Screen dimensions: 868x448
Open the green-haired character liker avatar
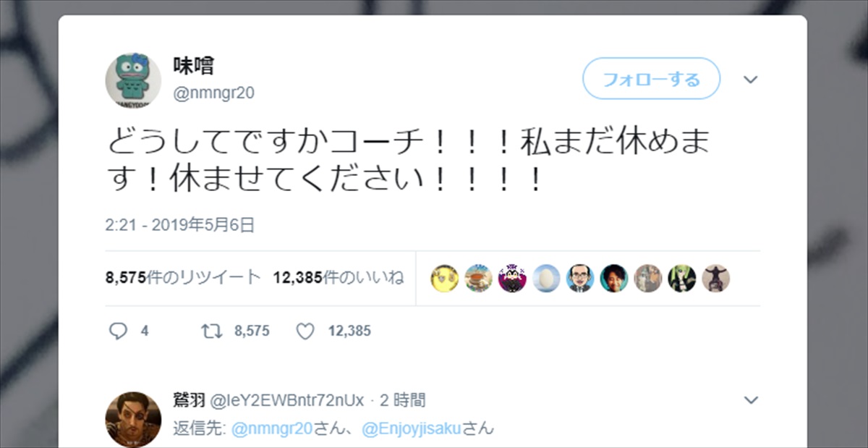tap(681, 278)
